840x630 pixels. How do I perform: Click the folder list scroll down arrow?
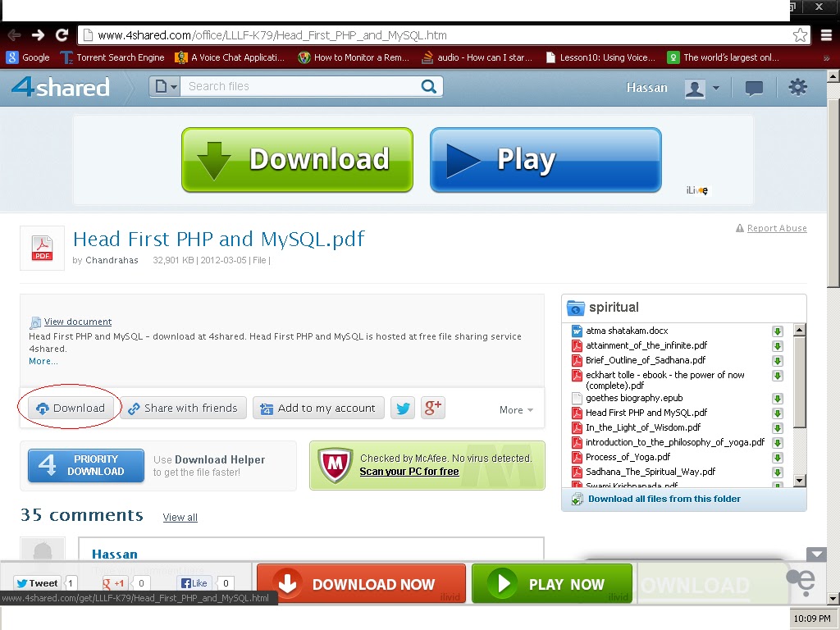click(799, 481)
